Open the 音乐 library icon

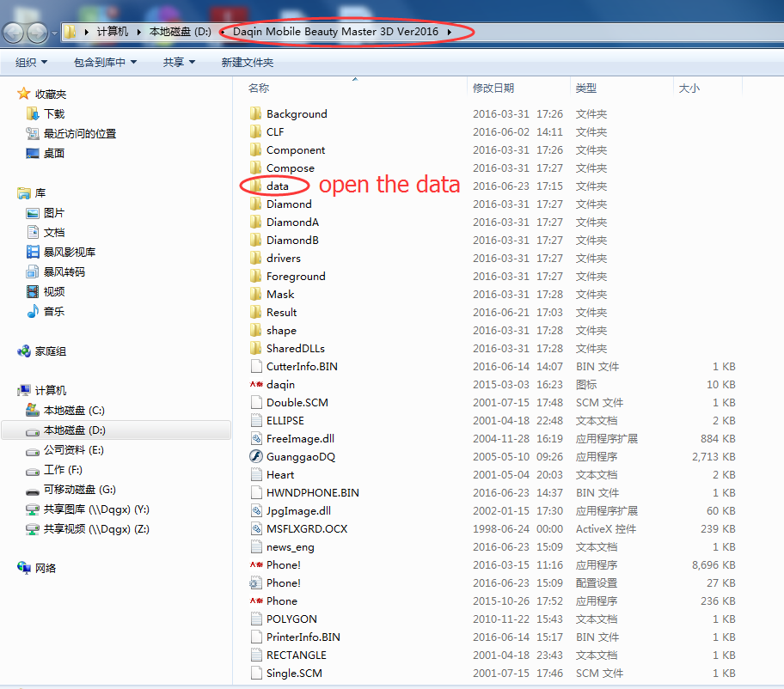(33, 311)
